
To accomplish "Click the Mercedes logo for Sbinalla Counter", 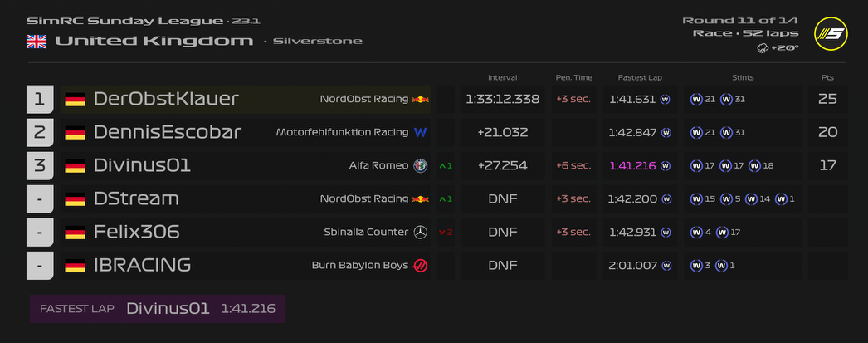I will (422, 232).
